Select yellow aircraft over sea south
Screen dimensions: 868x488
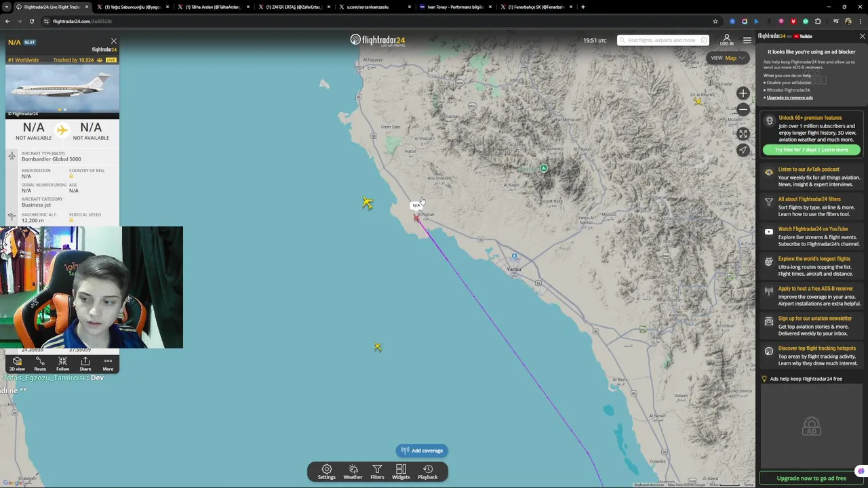click(378, 347)
